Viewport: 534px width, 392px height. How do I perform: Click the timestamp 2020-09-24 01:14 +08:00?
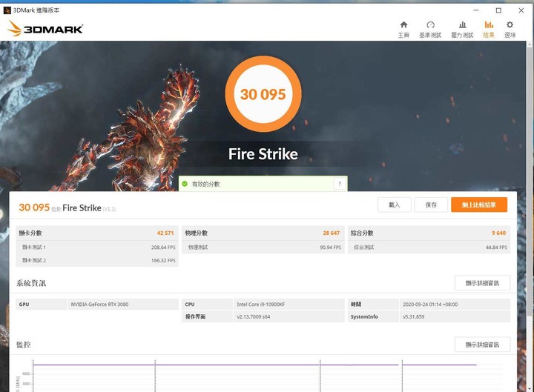pos(430,305)
